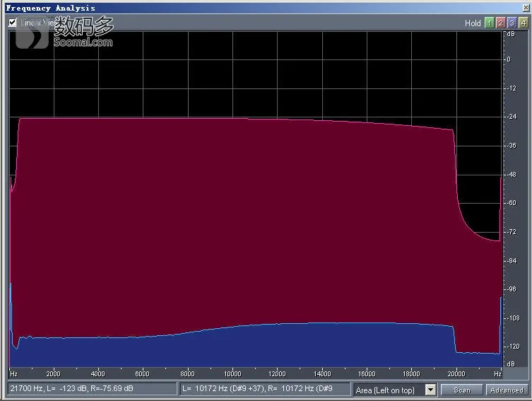Click the 21700 Hz cursor readout
Viewport: 532px width, 401px height.
coord(93,389)
